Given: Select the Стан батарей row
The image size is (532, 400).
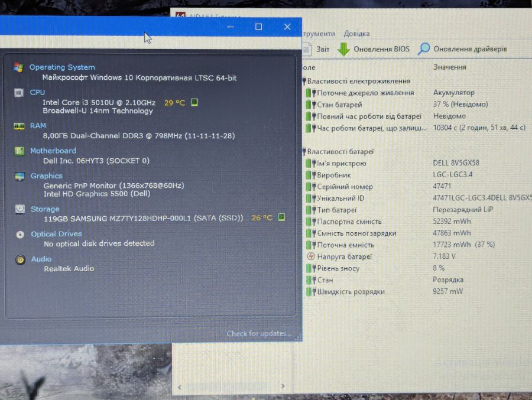Looking at the screenshot, I should [x=397, y=105].
